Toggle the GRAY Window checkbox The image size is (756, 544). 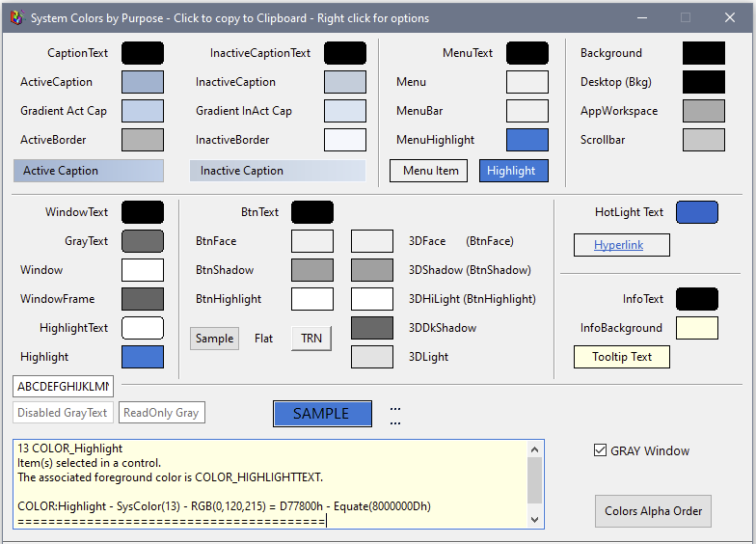coord(601,450)
